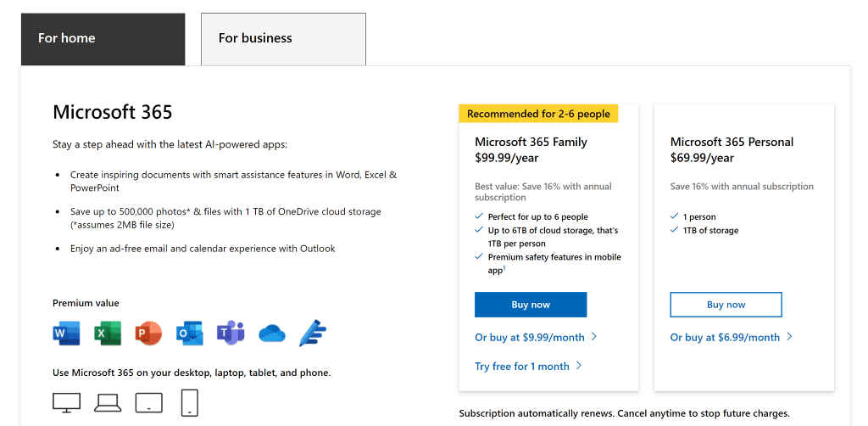Click the phone device icon

pyautogui.click(x=190, y=402)
